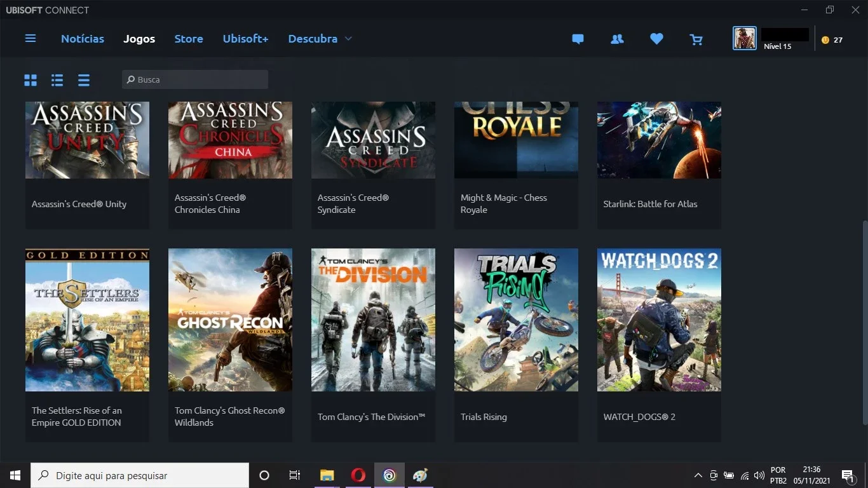Open Ghost Recon Wildlands cover

click(230, 320)
